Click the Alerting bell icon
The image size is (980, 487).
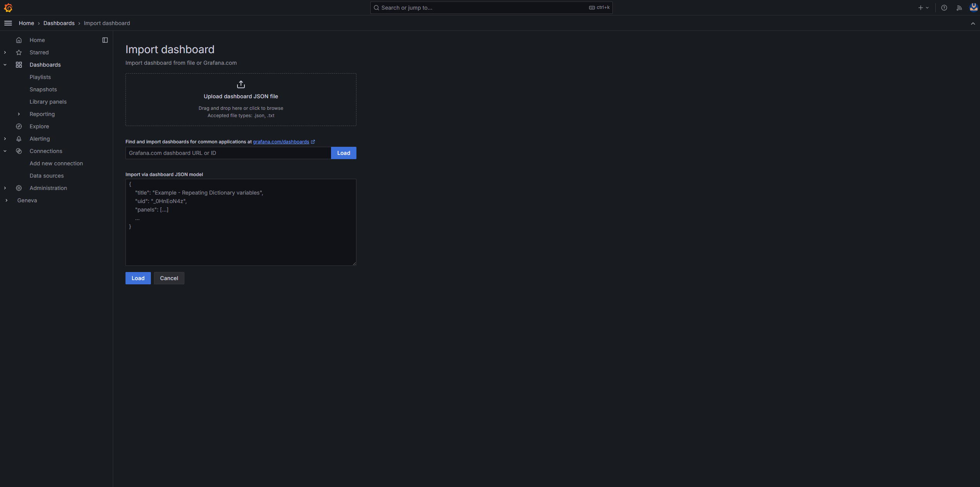coord(19,139)
